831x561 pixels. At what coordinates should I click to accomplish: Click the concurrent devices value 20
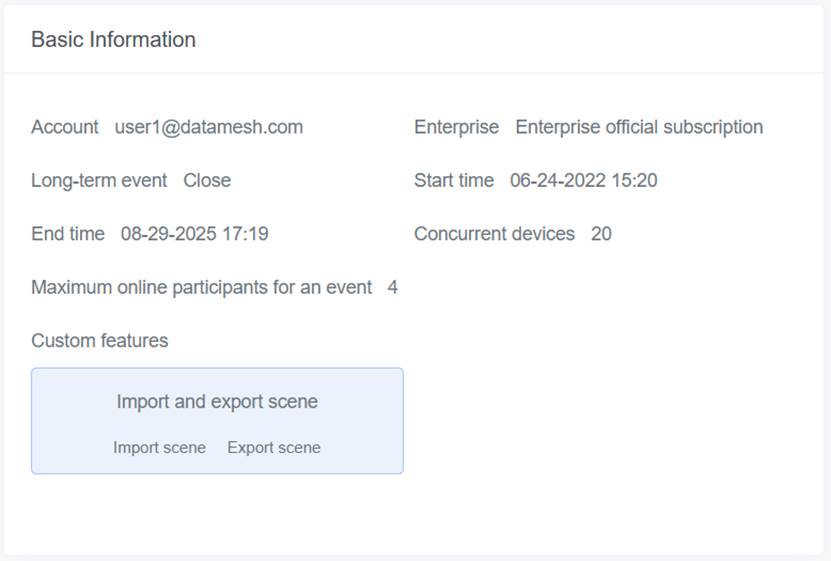pos(601,234)
